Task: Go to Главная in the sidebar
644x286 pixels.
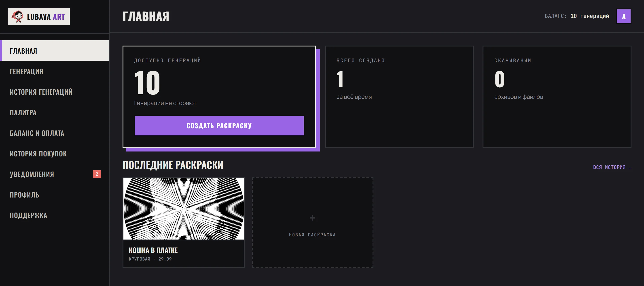Action: [55, 50]
